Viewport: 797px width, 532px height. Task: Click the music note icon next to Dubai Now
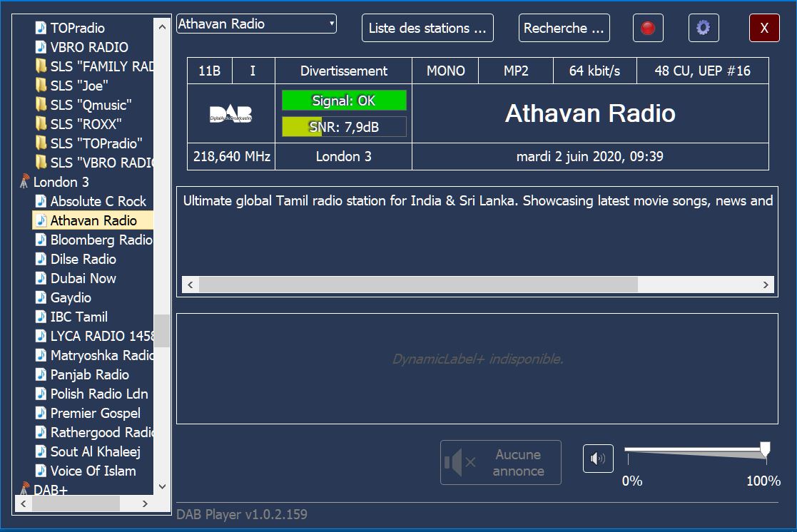pos(41,278)
